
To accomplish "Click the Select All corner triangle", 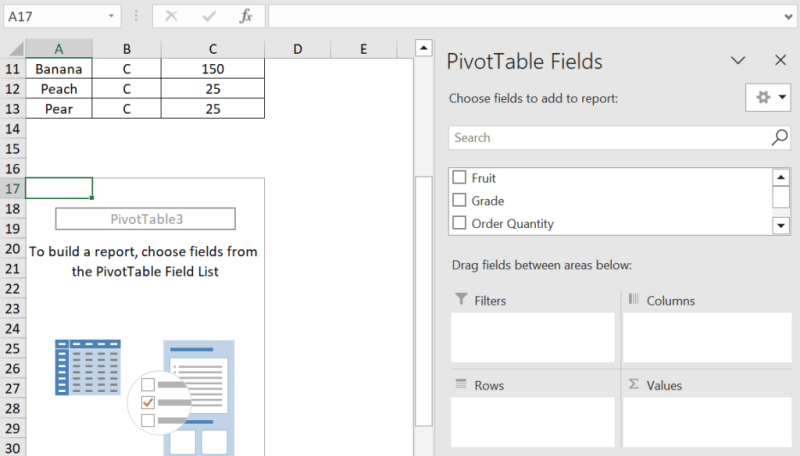I will coord(15,49).
